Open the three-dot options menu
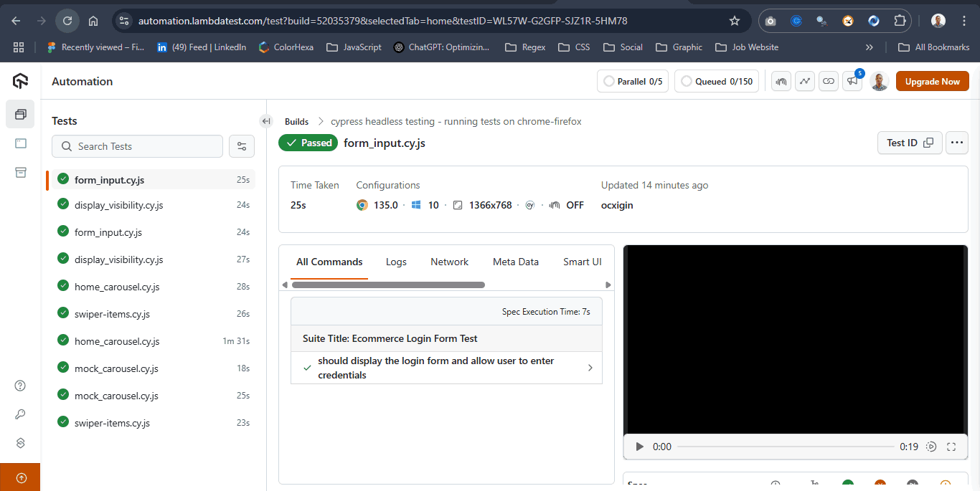 [957, 143]
